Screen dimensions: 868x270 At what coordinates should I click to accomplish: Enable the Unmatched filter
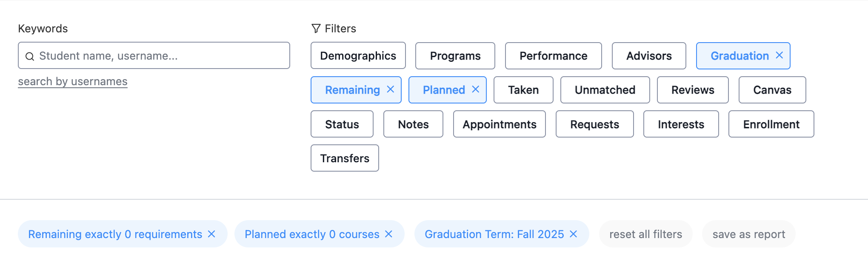pyautogui.click(x=605, y=90)
